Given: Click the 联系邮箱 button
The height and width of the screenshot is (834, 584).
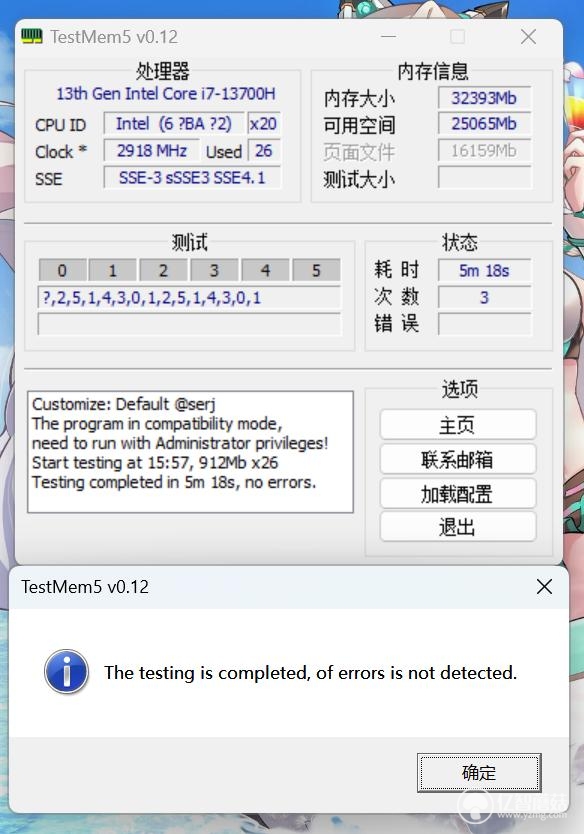Looking at the screenshot, I should coord(457,459).
